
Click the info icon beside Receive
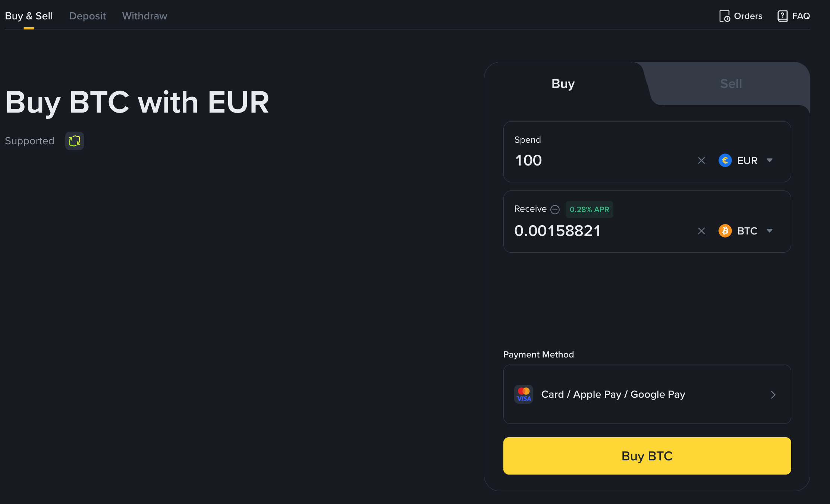point(555,210)
